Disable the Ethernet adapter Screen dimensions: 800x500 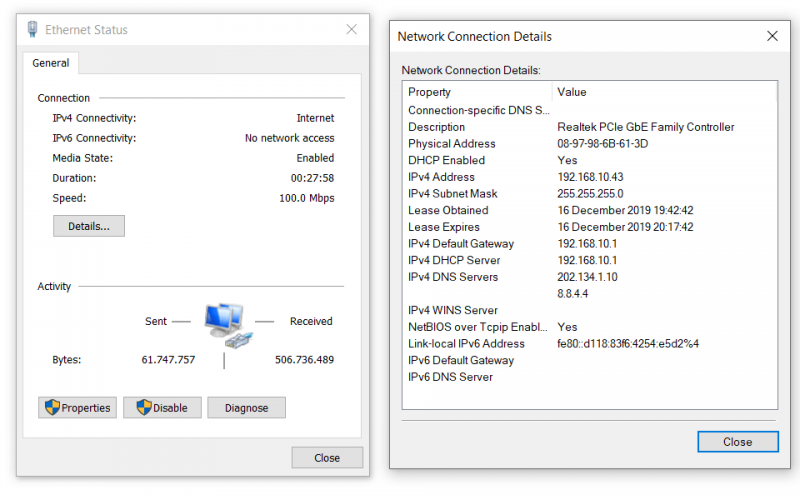(162, 408)
